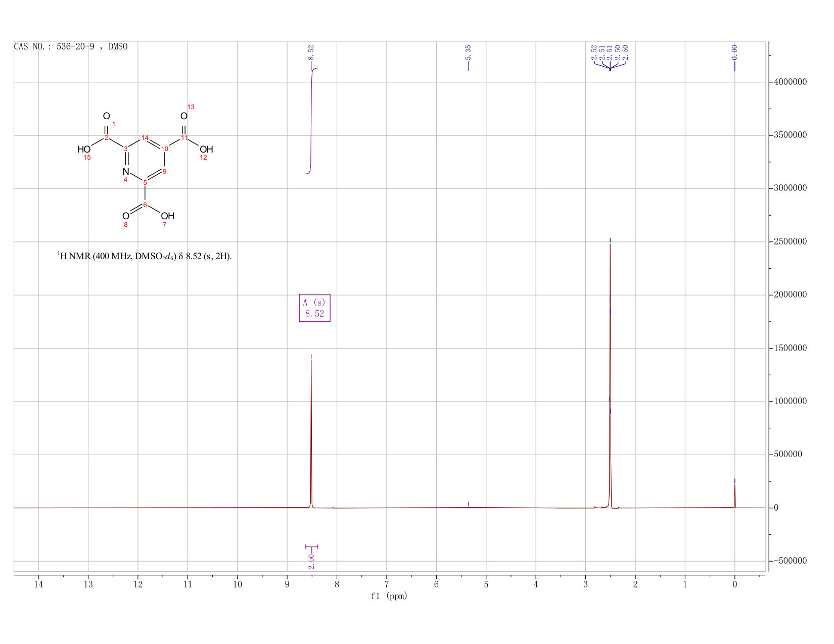Click the f1 (ppm) axis title
This screenshot has width=834, height=644.
click(x=389, y=596)
